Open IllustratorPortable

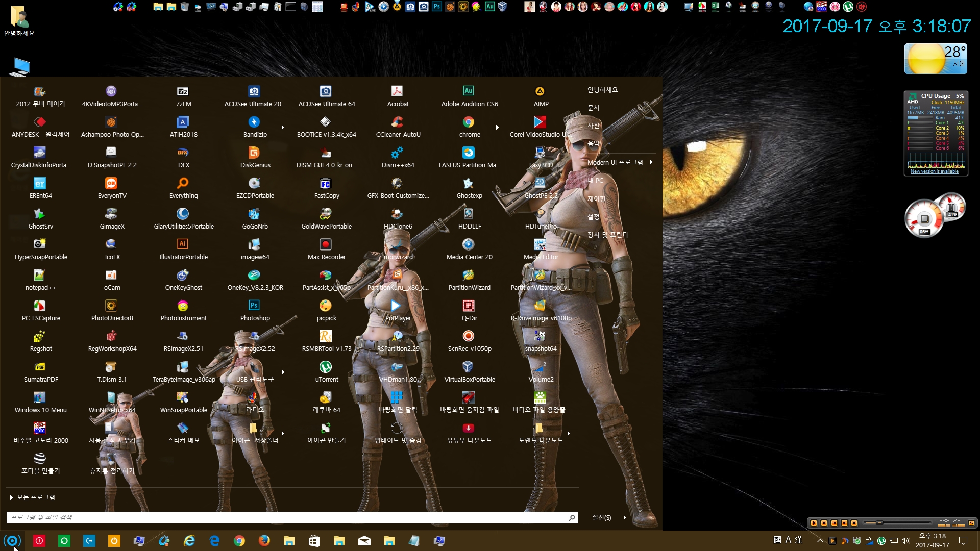pos(183,249)
